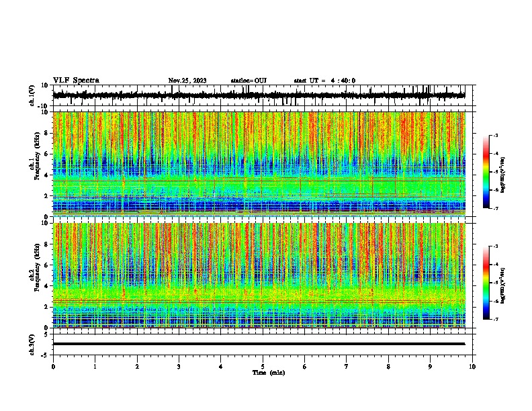The image size is (532, 411).
Task: Select the "start UT = 4 :40: 0" text
Action: (324, 81)
